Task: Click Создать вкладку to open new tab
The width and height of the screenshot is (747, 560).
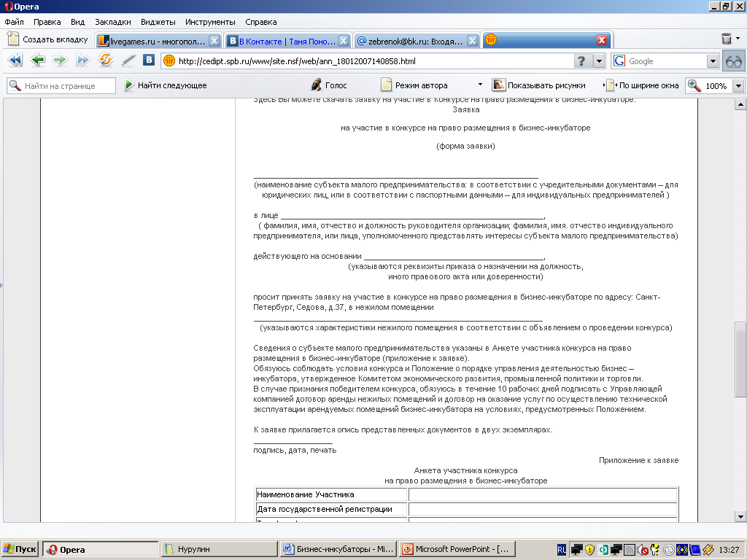Action: click(48, 39)
